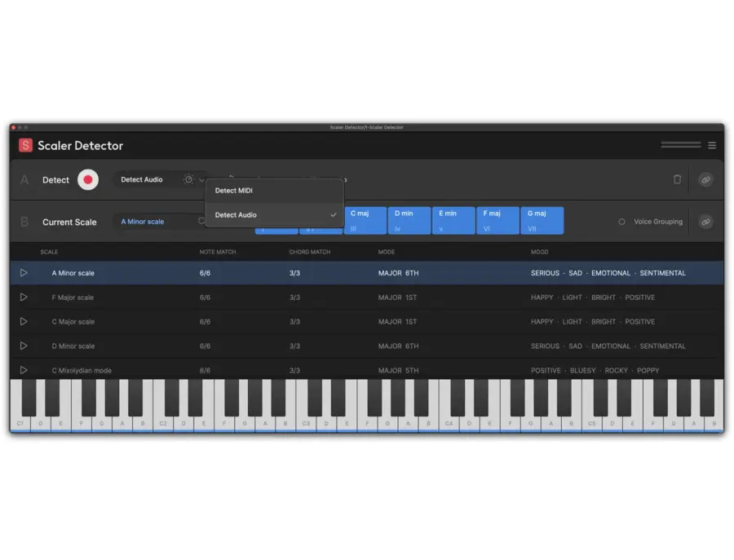Click the link icon in Detect row
734x560 pixels.
(x=705, y=179)
